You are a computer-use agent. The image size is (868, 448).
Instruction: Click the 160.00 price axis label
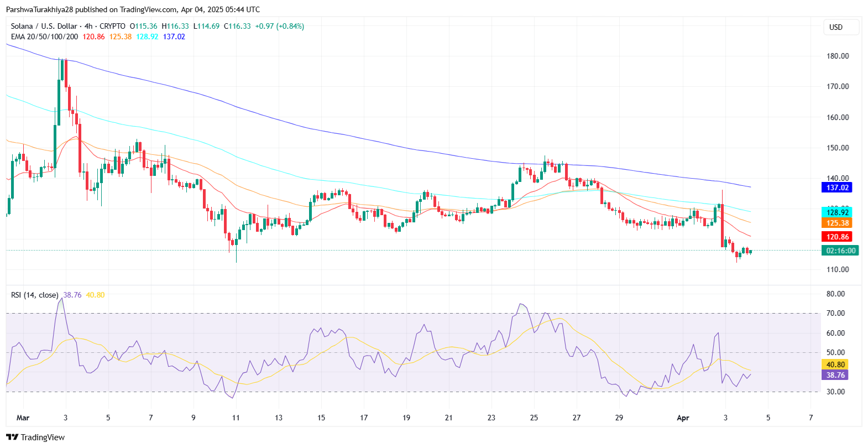[x=838, y=117]
